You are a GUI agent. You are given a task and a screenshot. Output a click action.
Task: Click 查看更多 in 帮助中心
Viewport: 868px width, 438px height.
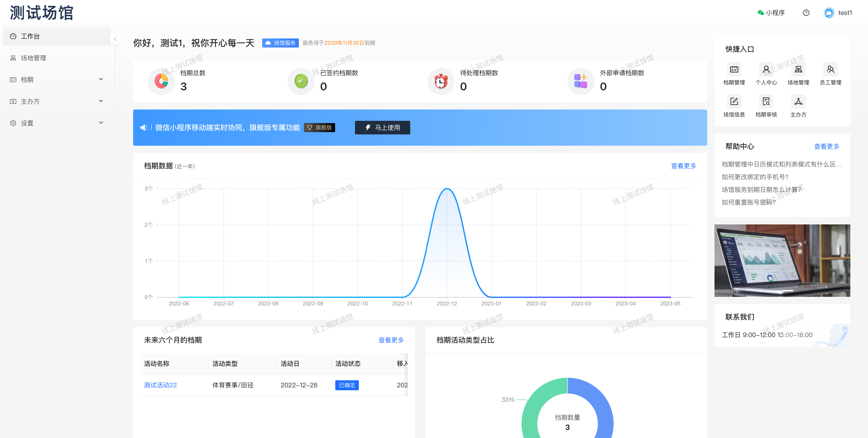827,146
